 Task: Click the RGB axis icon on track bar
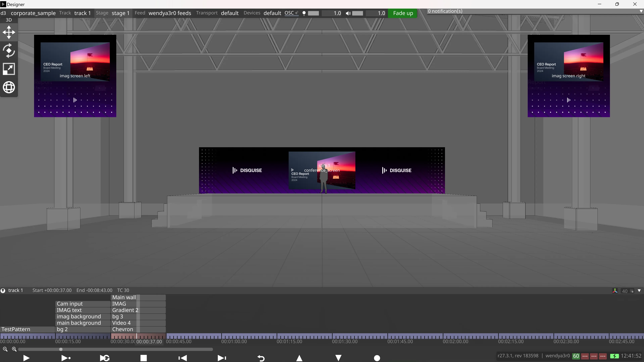tap(615, 291)
